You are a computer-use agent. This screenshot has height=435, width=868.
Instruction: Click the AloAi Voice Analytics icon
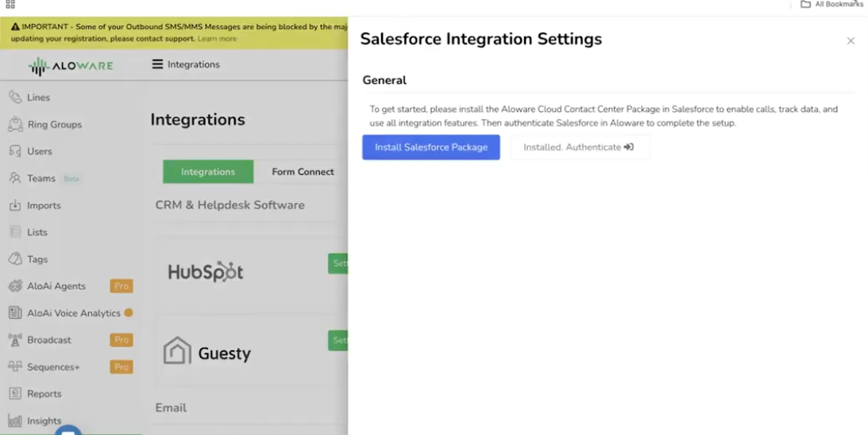click(15, 313)
